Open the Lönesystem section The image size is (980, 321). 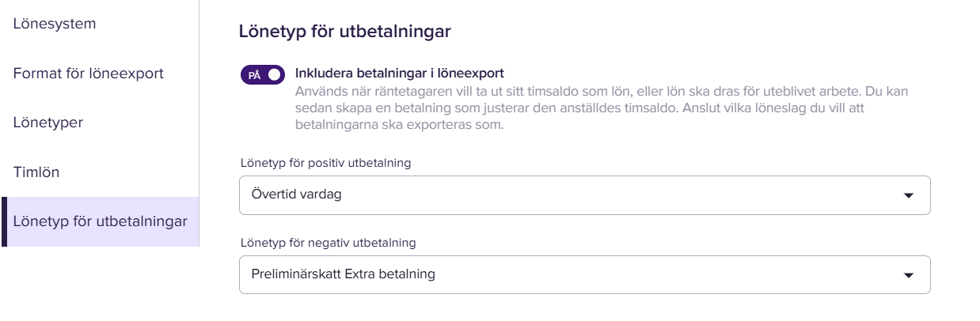point(55,24)
